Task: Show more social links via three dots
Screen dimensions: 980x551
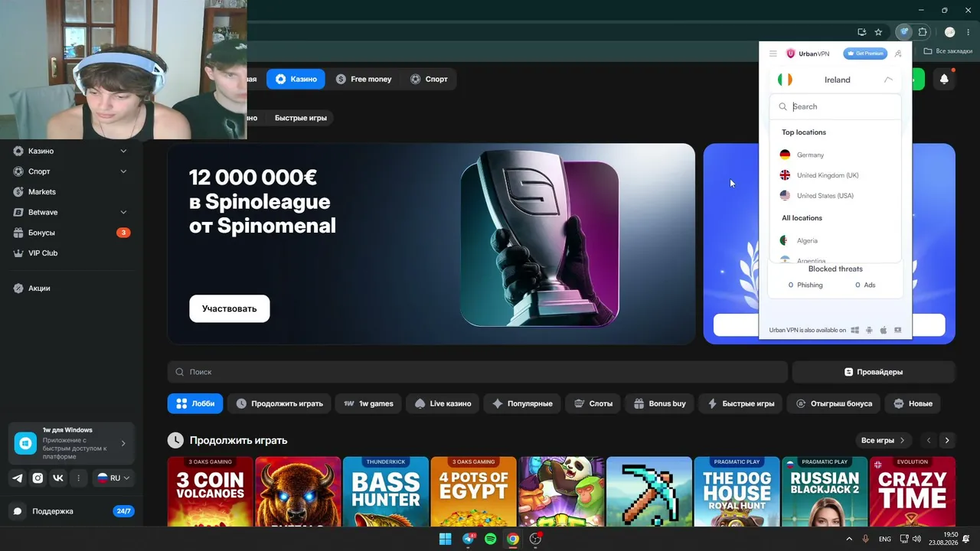Action: 78,478
